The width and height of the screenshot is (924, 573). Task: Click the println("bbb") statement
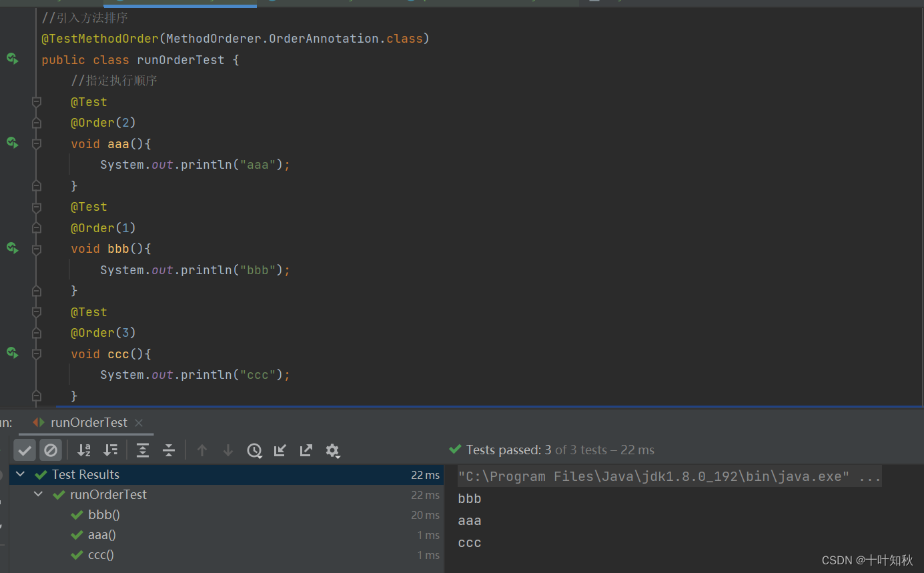[x=195, y=270]
